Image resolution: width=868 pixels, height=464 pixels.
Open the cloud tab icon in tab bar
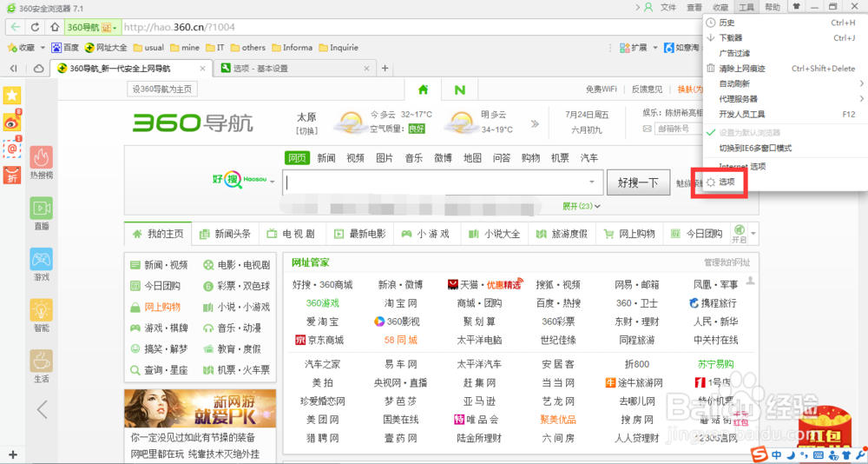[x=39, y=68]
